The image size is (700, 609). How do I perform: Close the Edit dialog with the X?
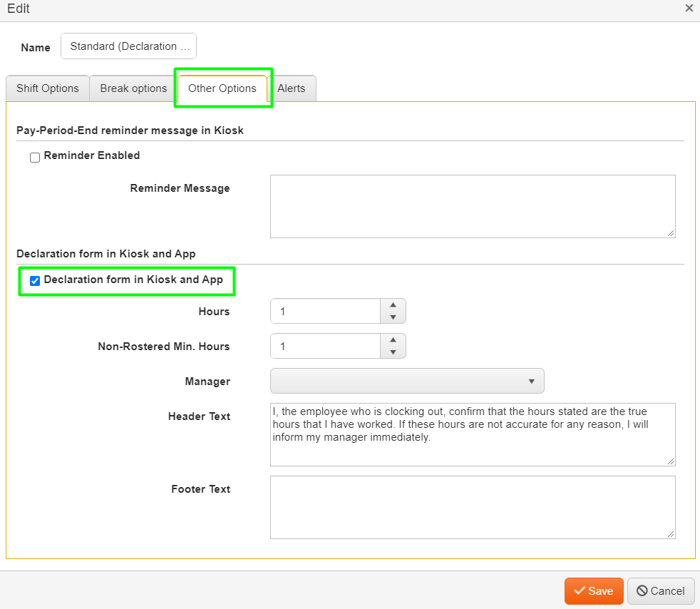coord(689,8)
